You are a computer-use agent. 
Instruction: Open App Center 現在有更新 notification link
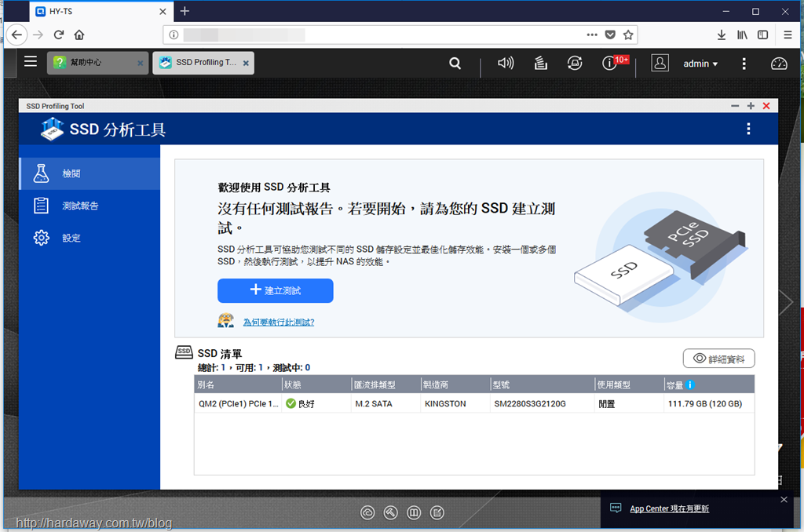pyautogui.click(x=669, y=508)
